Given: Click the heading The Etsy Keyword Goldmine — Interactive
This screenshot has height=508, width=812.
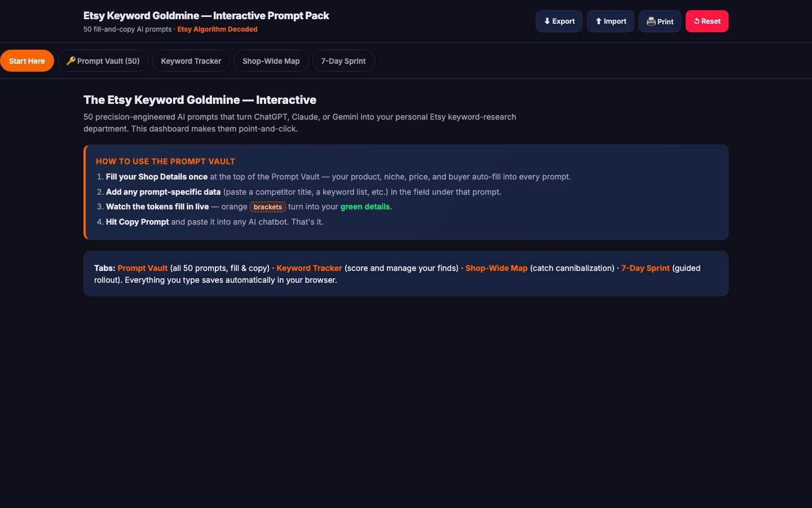Looking at the screenshot, I should [200, 100].
